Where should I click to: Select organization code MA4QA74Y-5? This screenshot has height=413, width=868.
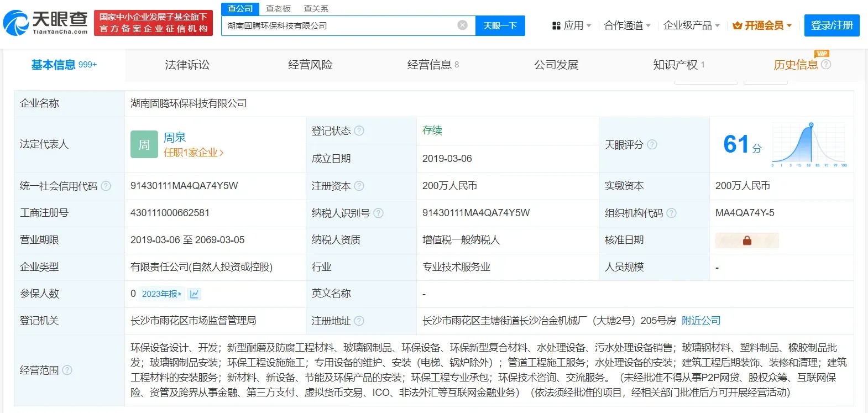pos(745,213)
